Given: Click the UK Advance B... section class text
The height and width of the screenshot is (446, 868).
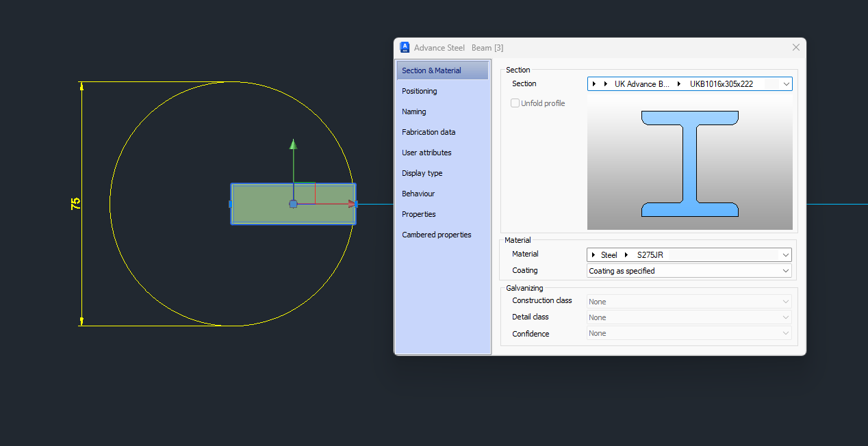Looking at the screenshot, I should pyautogui.click(x=642, y=84).
